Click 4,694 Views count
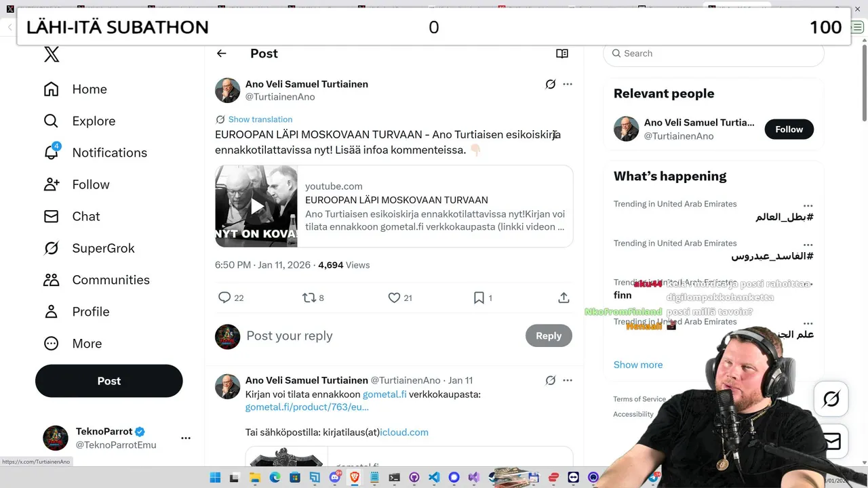The height and width of the screenshot is (488, 868). (344, 265)
